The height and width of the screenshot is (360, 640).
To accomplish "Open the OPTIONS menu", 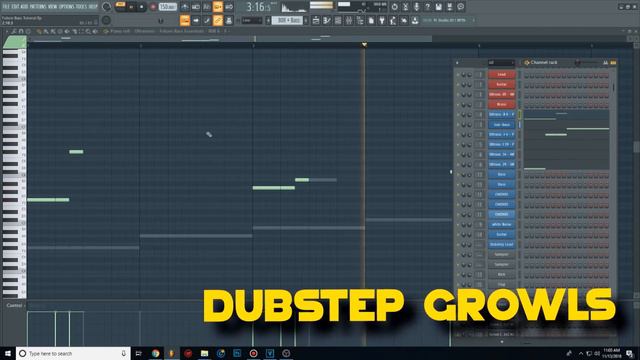I will (x=67, y=7).
